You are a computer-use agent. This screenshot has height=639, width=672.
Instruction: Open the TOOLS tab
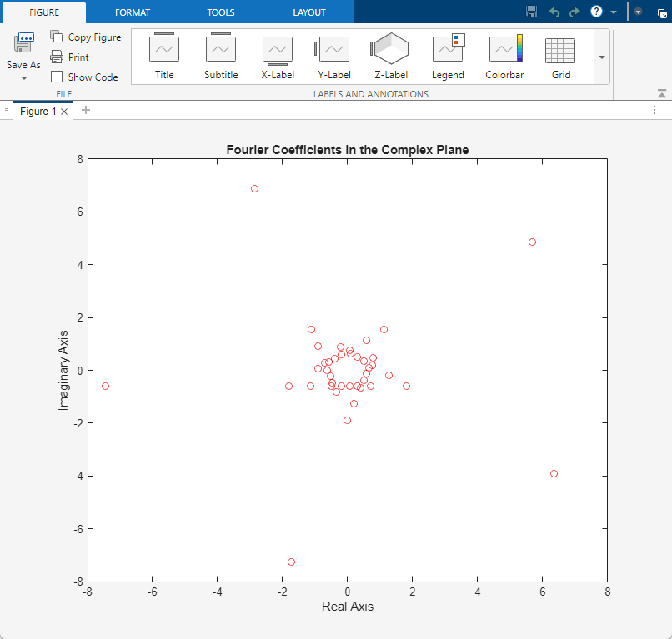(x=221, y=12)
